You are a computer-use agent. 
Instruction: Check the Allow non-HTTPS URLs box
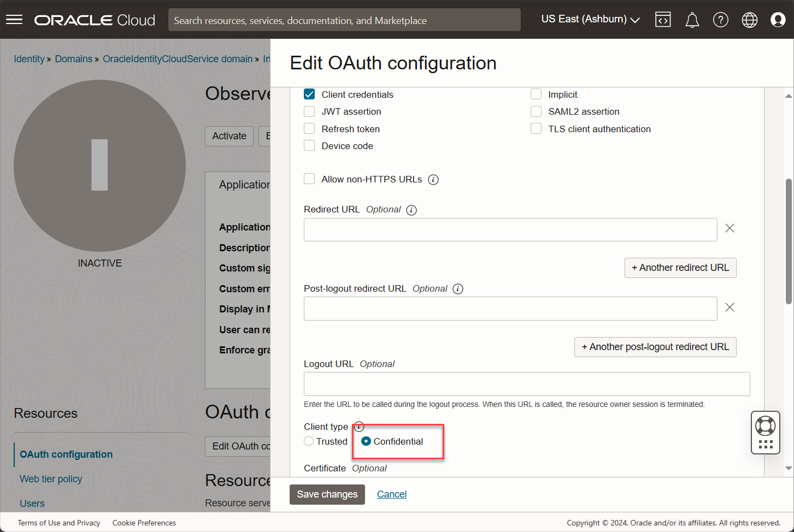pos(309,179)
